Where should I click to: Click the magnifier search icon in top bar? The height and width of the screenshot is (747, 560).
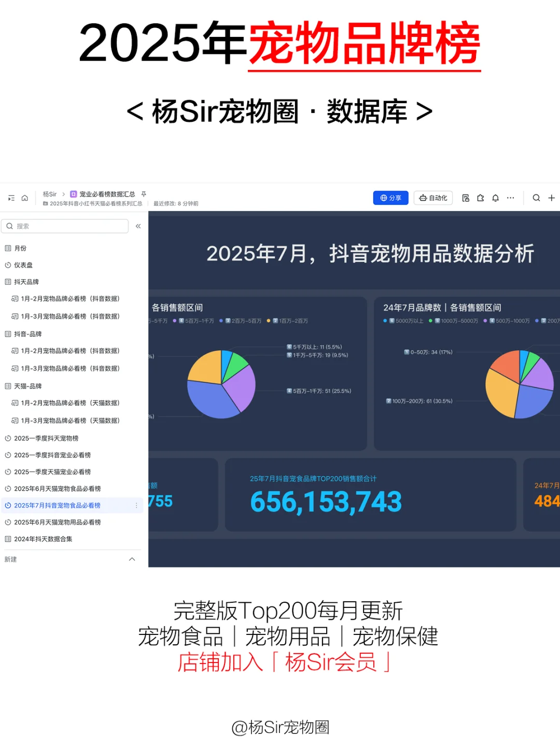(536, 198)
